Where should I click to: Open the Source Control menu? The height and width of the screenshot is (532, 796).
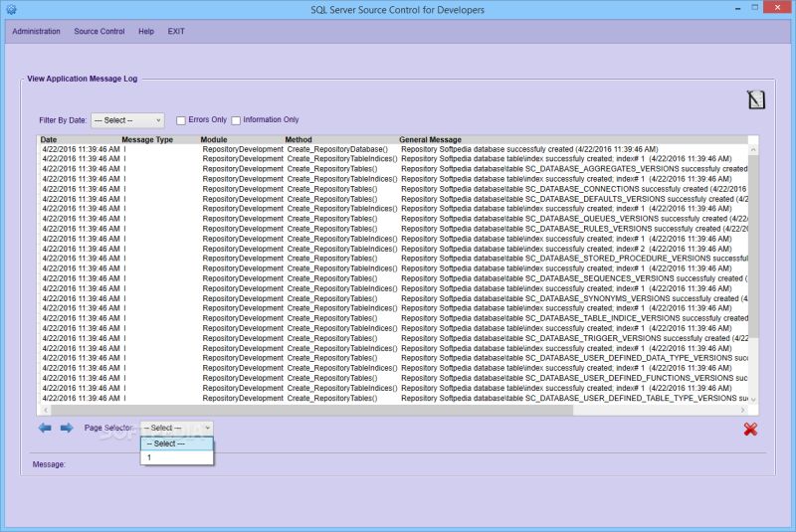coord(99,31)
